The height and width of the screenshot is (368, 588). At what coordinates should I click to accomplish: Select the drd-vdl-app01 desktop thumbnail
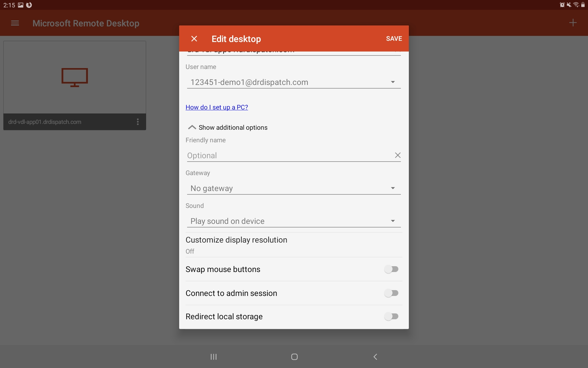pyautogui.click(x=74, y=78)
